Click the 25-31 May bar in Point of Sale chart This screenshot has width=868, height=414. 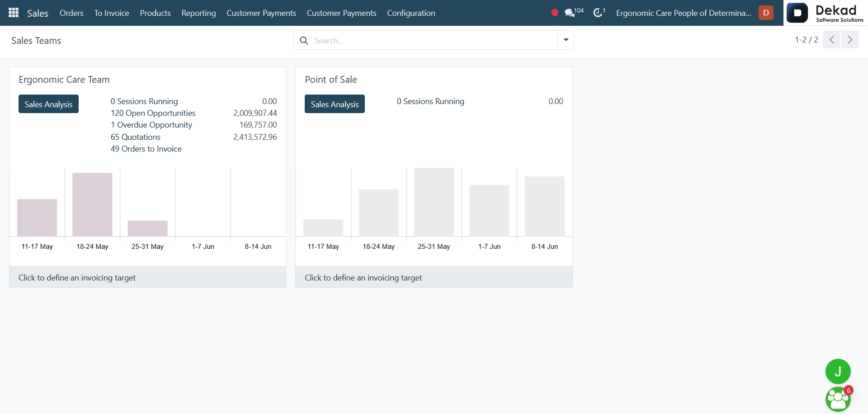click(434, 202)
